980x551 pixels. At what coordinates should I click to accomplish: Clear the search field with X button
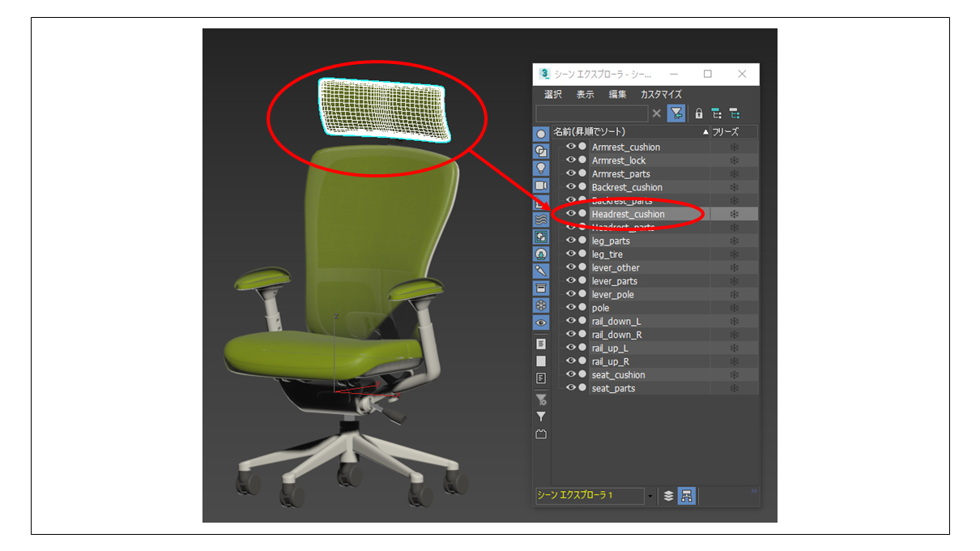[x=657, y=113]
